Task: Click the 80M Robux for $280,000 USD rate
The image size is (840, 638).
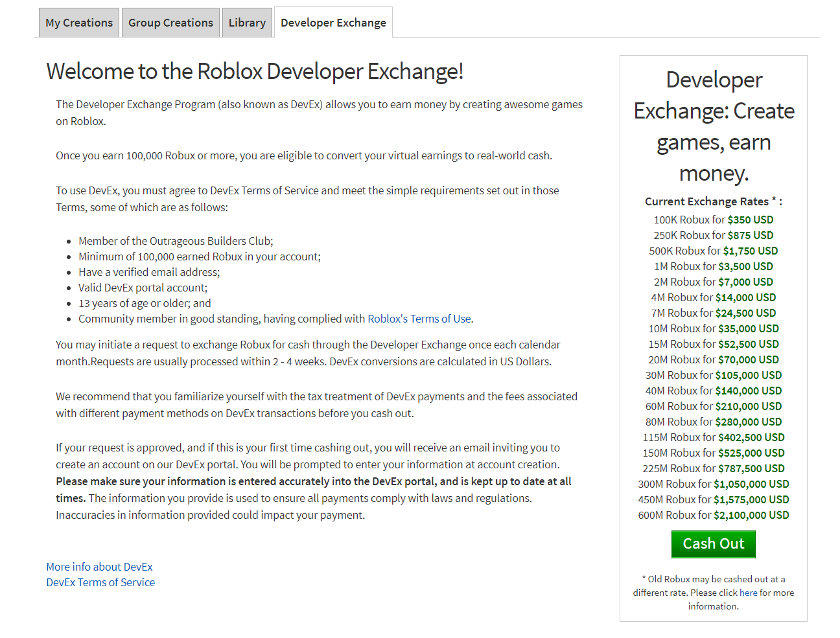Action: tap(713, 422)
